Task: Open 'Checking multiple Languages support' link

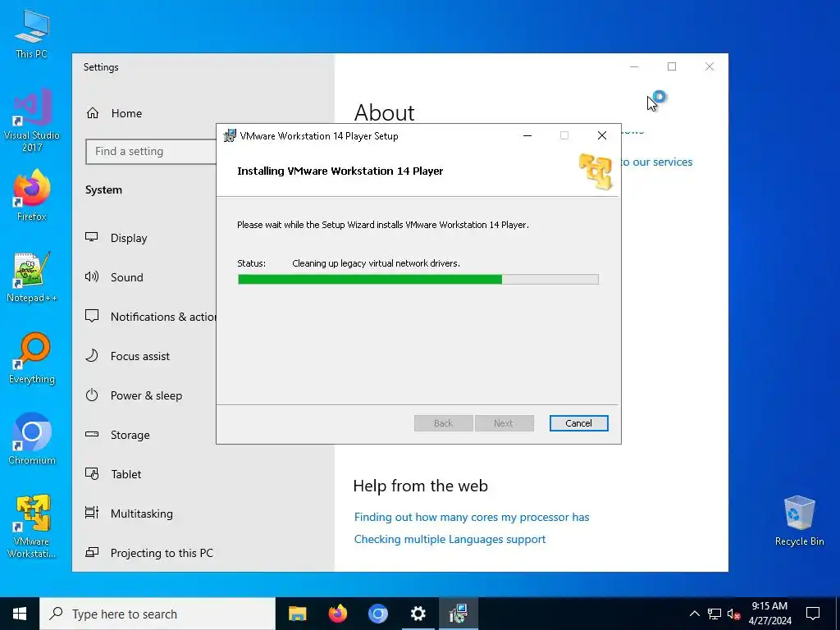Action: 450,539
